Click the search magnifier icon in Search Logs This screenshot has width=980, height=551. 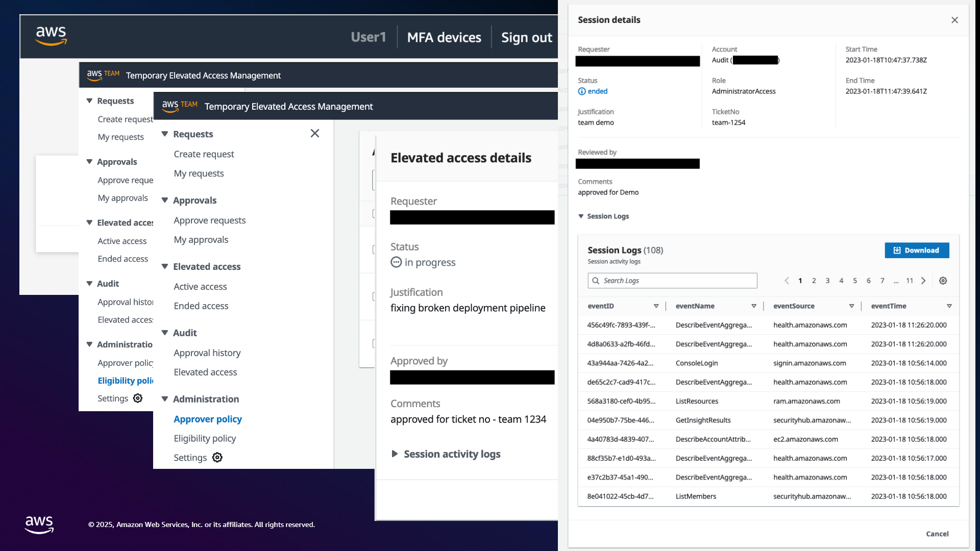pos(596,281)
